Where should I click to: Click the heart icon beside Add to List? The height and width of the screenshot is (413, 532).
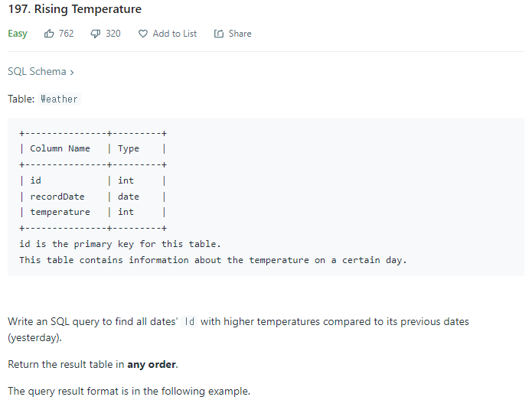(143, 34)
